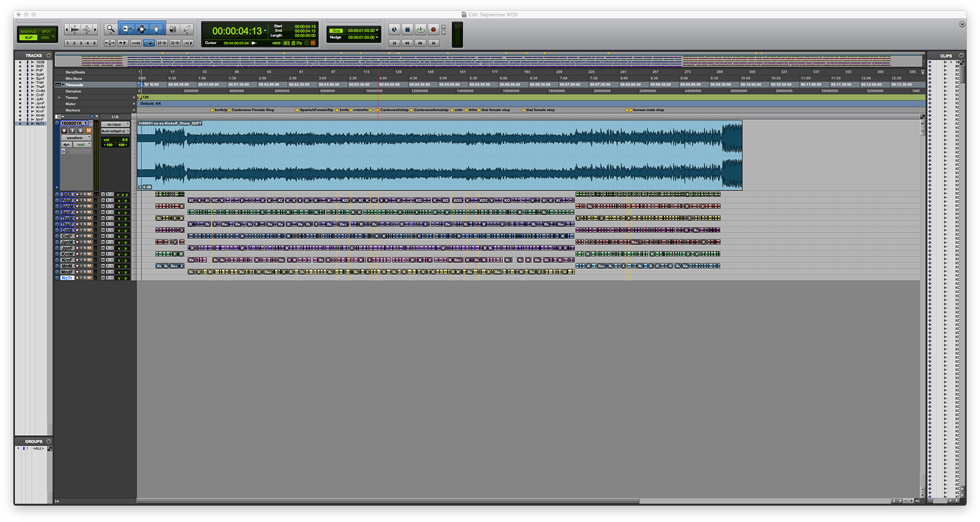Click Go to End transport button

pyautogui.click(x=434, y=43)
